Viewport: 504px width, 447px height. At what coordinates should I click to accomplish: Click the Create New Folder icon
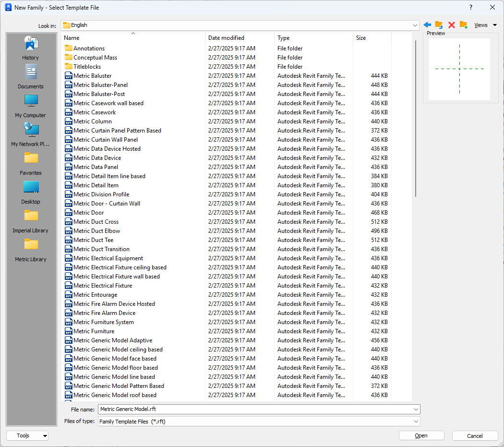pyautogui.click(x=464, y=25)
